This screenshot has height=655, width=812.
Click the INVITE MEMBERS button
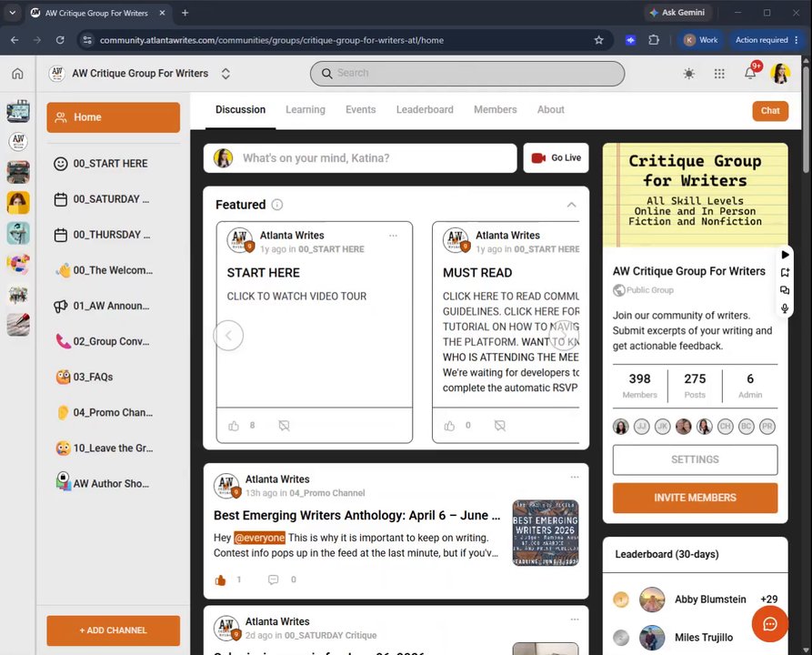click(695, 498)
